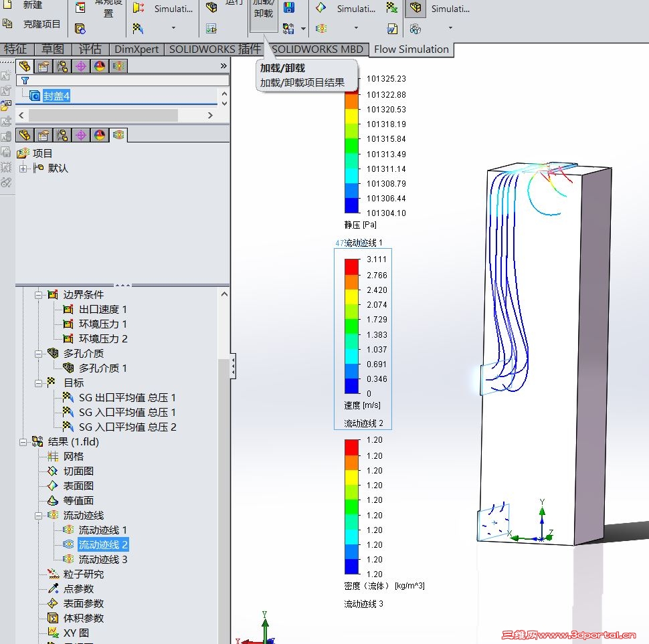Collapse the 流动迹线 tree node
The image size is (649, 644).
pyautogui.click(x=39, y=516)
